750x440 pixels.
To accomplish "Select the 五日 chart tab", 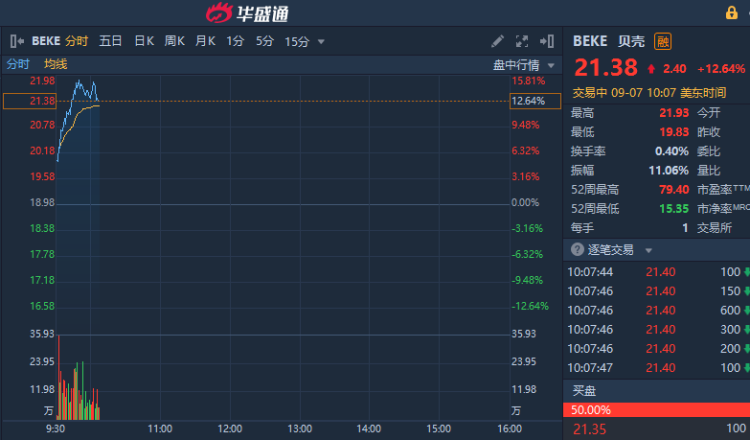I will (x=110, y=41).
